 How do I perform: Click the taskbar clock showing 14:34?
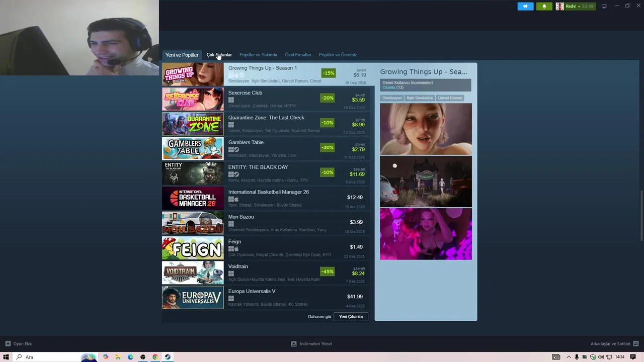[620, 357]
